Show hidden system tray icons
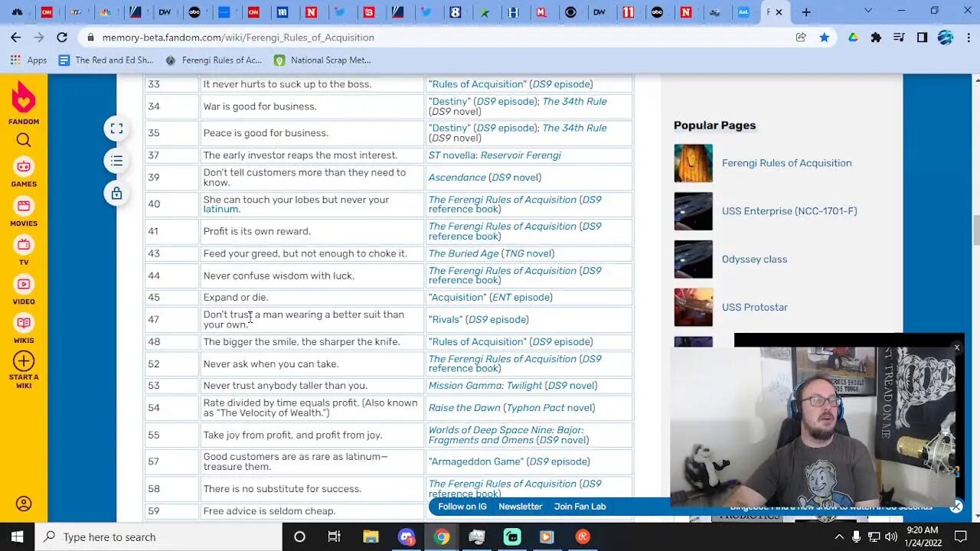The width and height of the screenshot is (980, 551). [839, 536]
